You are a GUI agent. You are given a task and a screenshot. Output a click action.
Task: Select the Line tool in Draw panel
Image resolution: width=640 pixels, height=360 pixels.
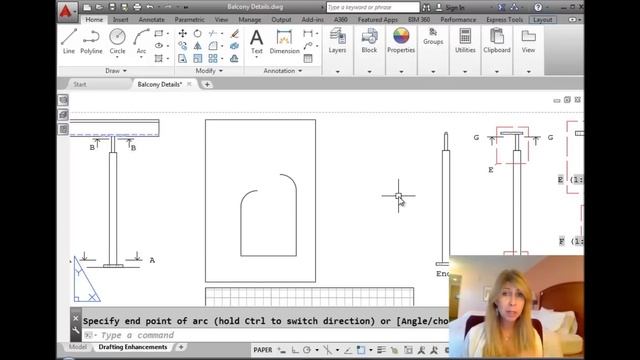pos(69,41)
